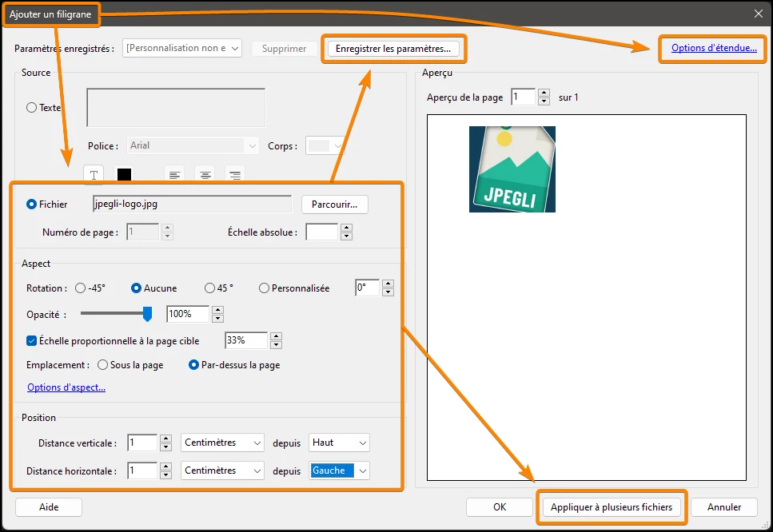Open horizontal distance units Centimètres dropdown

tap(222, 471)
